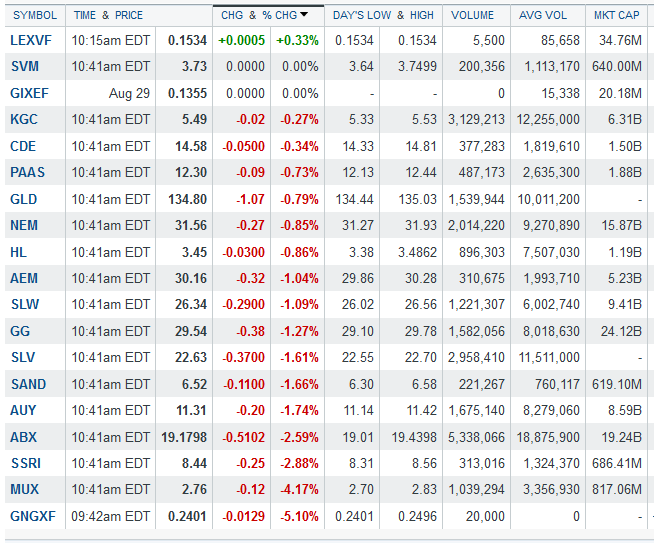Select MUX market cap 817.06M
This screenshot has width=654, height=546.
(617, 489)
